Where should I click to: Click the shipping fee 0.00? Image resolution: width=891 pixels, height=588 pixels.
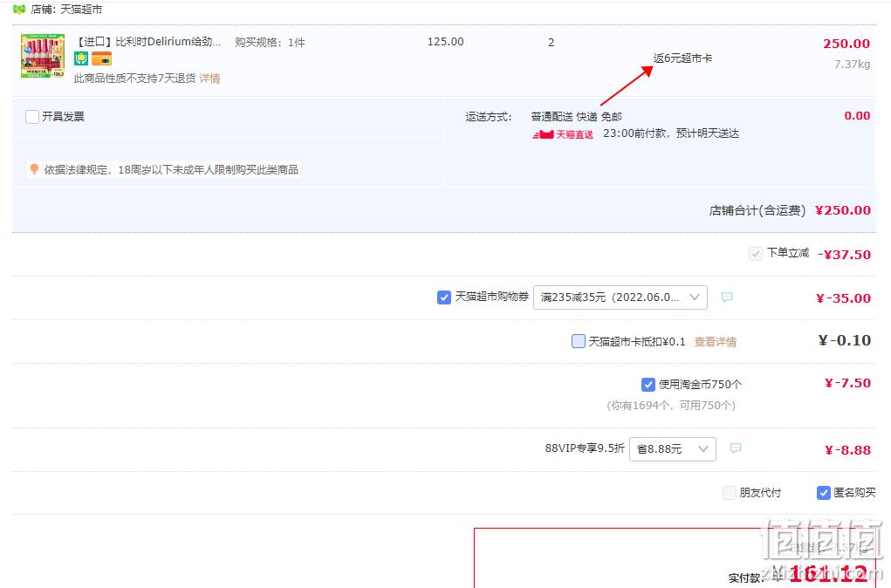tap(857, 116)
